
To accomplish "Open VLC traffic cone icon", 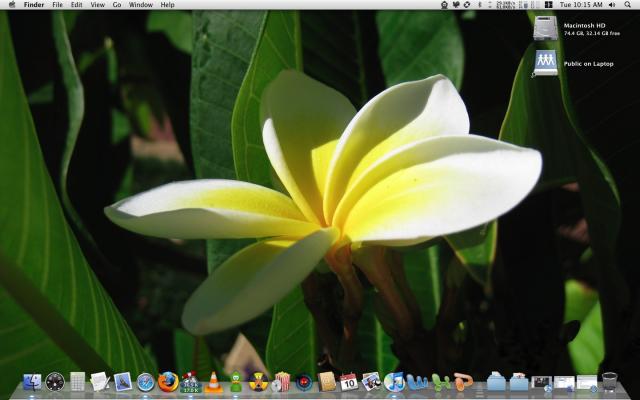I will [213, 382].
